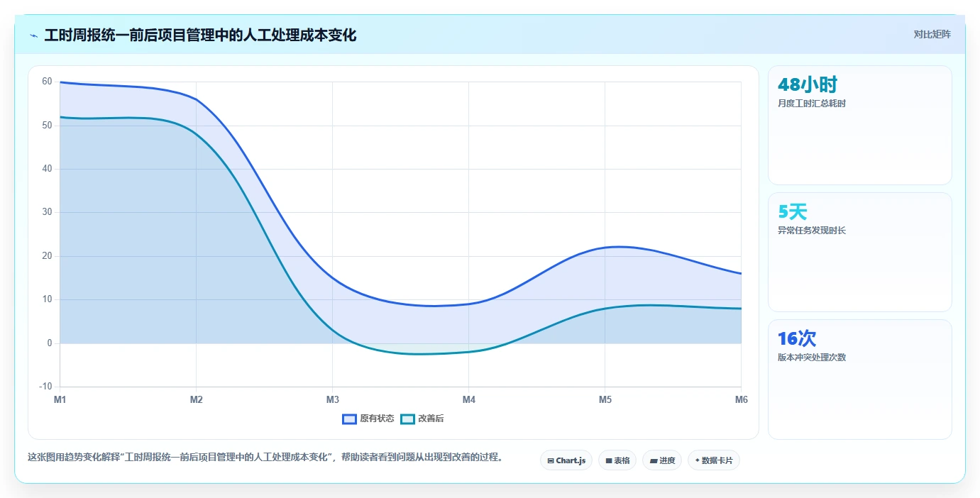Click the sparkle icon in 数据卡片 chip
980x498 pixels.
click(697, 460)
